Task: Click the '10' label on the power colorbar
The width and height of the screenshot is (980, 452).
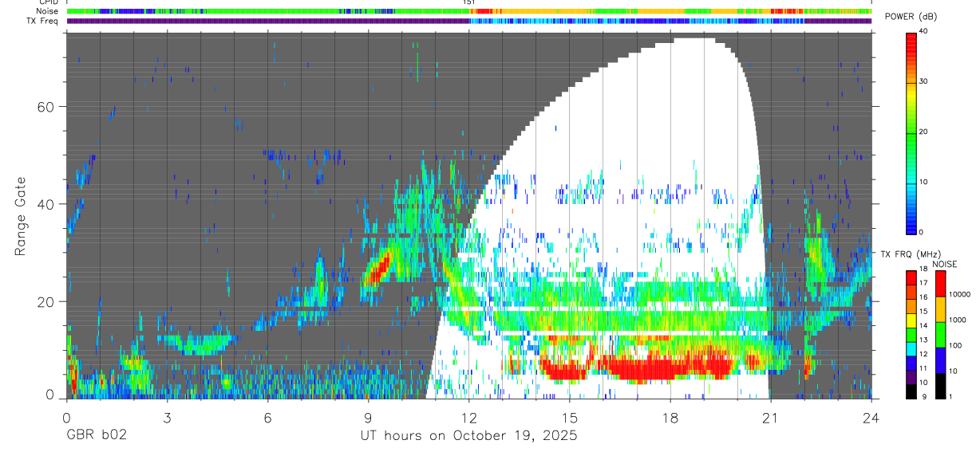Action: (923, 182)
